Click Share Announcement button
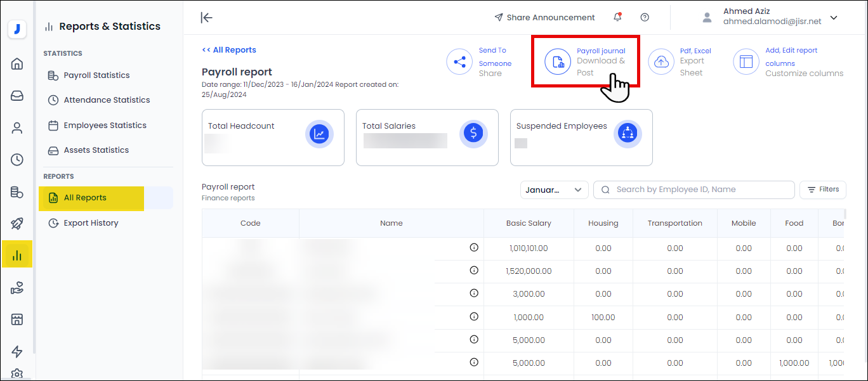Viewport: 868px width, 381px height. click(x=544, y=17)
